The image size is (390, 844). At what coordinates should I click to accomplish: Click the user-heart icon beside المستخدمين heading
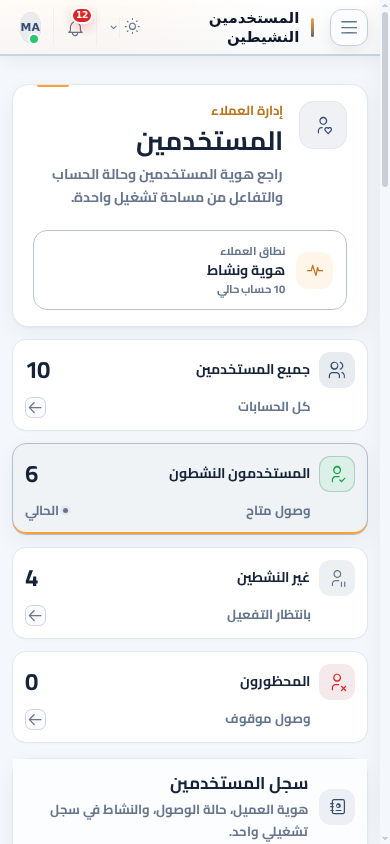(323, 125)
